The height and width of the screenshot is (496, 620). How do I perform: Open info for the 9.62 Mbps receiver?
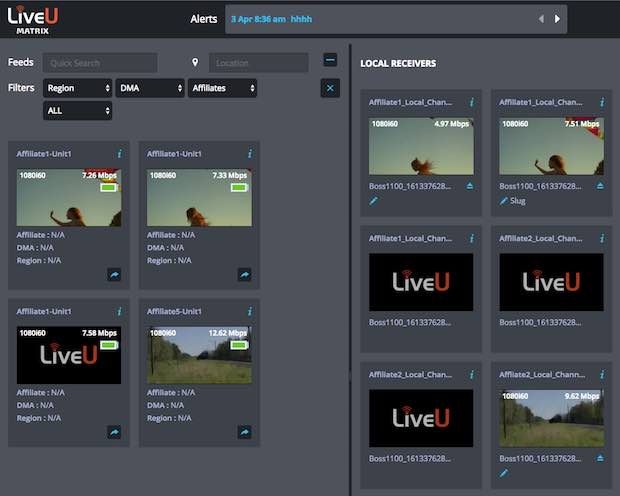point(602,375)
